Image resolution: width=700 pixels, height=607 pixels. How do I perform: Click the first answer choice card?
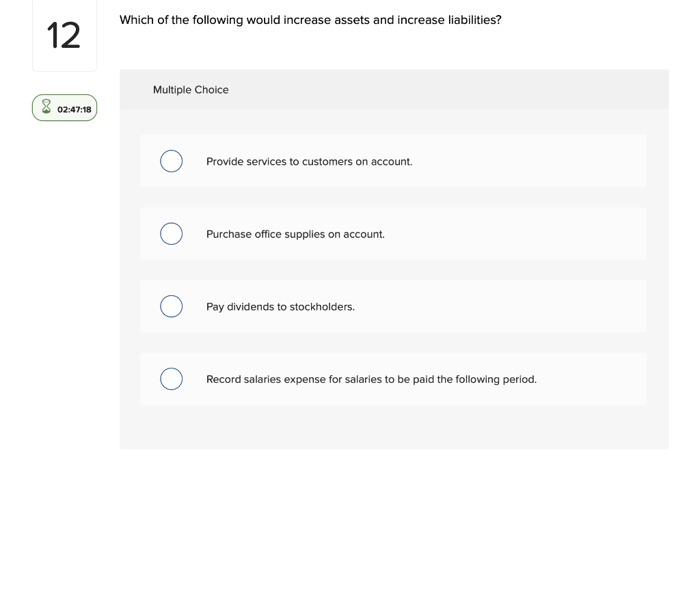pyautogui.click(x=393, y=161)
